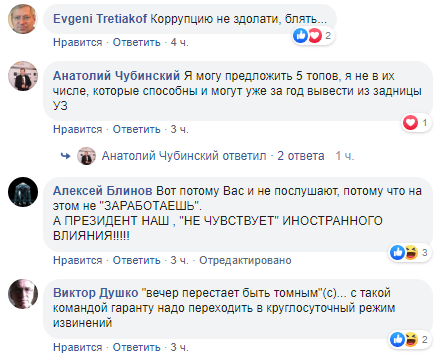
Task: Click Ответить under Evgeni Tretiakof's comment
Action: tap(137, 42)
